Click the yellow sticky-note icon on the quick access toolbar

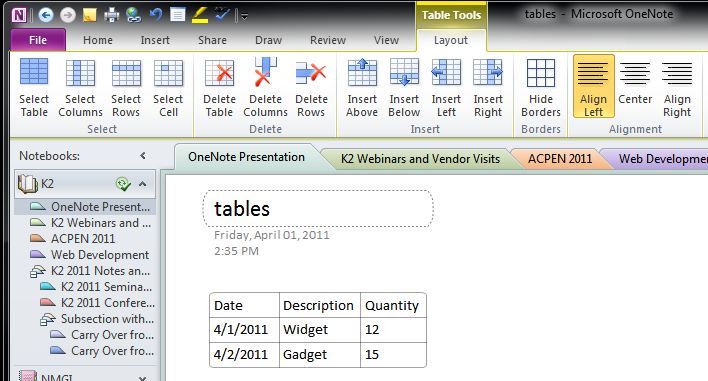click(x=90, y=15)
